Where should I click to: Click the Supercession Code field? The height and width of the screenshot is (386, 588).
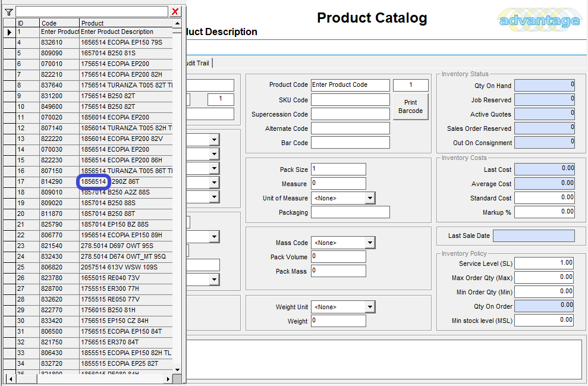(350, 114)
